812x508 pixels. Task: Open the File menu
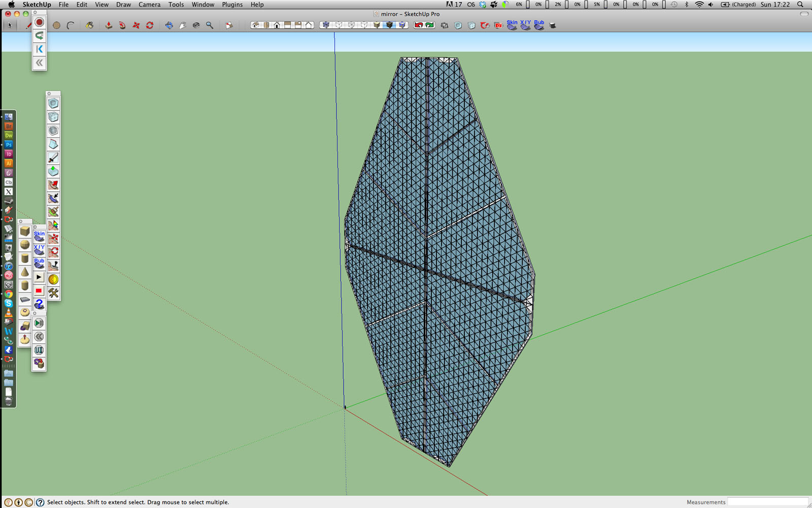63,5
